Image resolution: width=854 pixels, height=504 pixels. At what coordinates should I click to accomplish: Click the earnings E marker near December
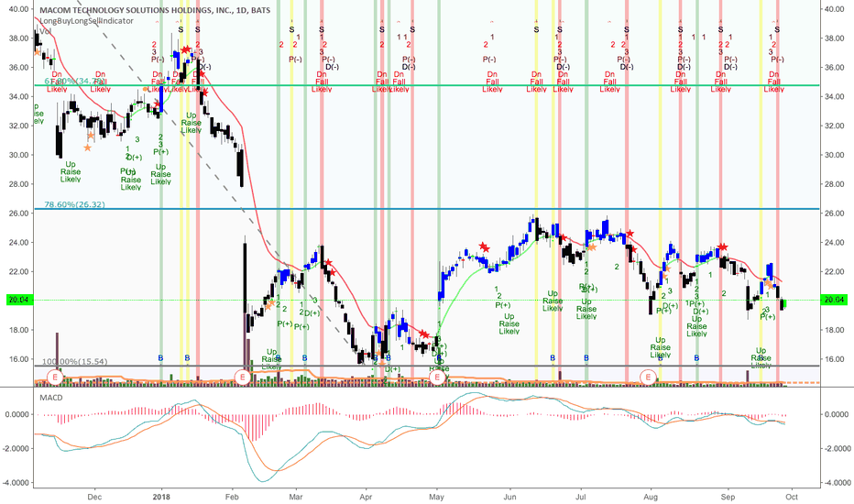tap(55, 377)
